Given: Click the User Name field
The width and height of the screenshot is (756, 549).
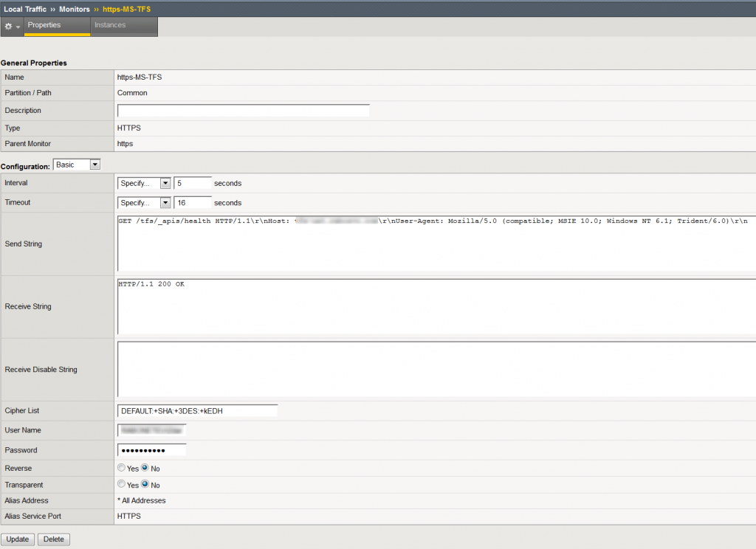Looking at the screenshot, I should [x=152, y=430].
